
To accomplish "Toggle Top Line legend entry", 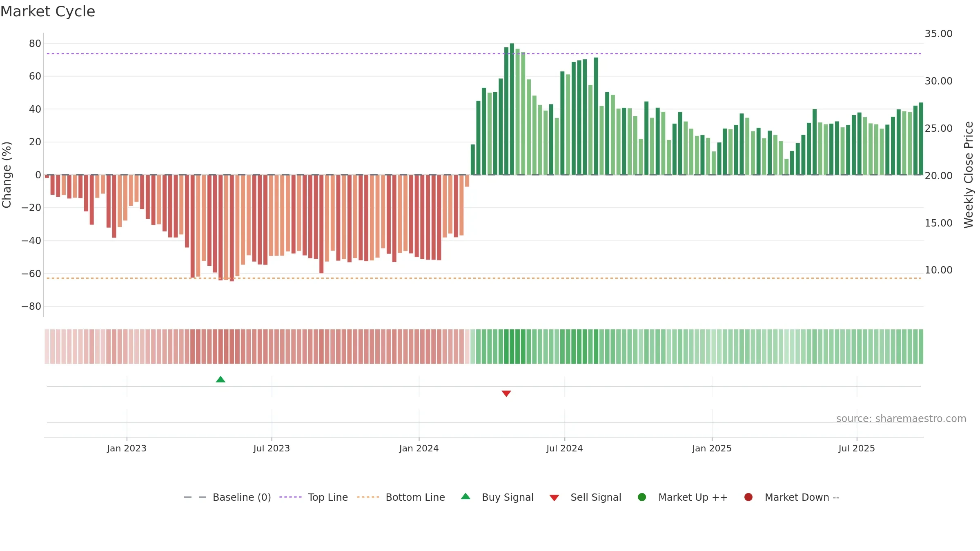I will 314,497.
